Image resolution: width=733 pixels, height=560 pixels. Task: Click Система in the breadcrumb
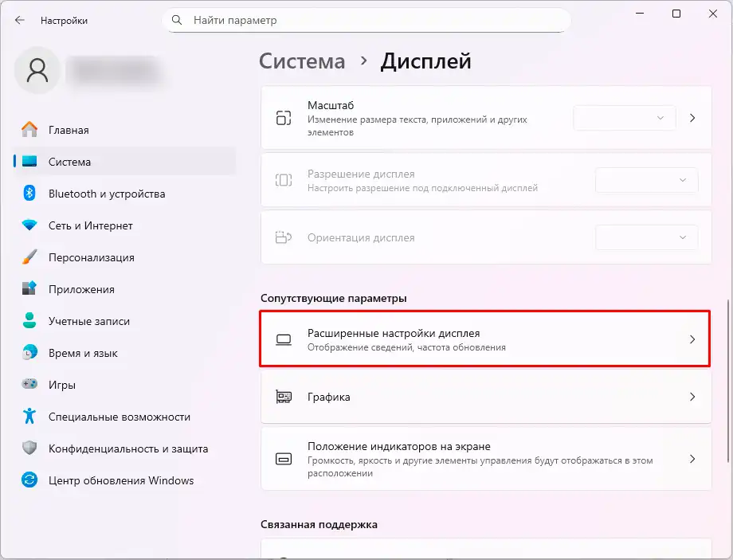point(302,61)
